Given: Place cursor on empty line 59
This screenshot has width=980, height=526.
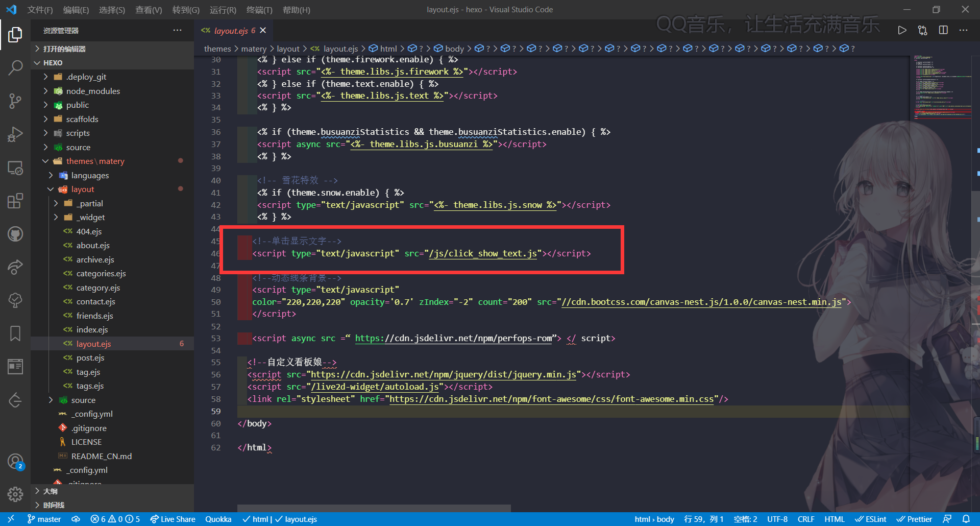Looking at the screenshot, I should click(573, 411).
